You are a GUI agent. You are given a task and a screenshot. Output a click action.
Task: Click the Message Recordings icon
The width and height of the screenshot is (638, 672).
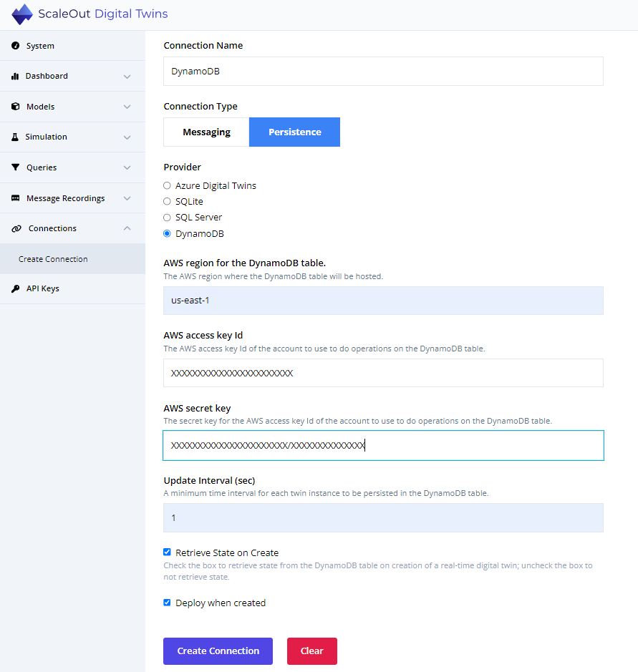click(x=16, y=198)
